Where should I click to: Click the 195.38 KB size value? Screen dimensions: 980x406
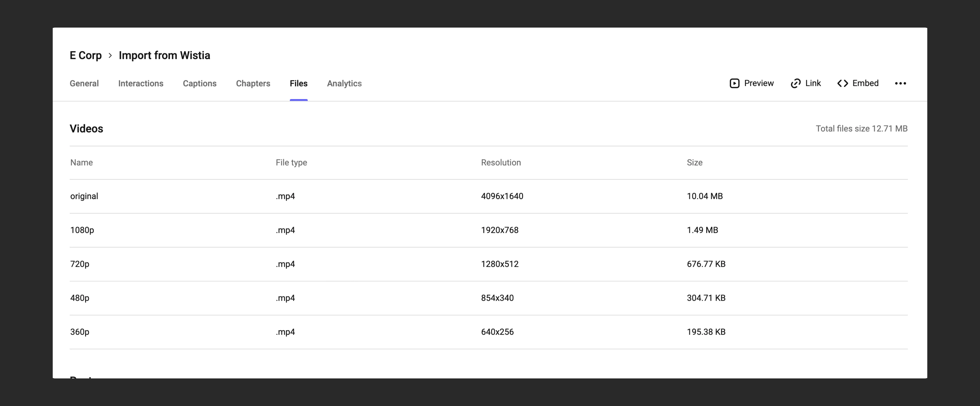(706, 332)
